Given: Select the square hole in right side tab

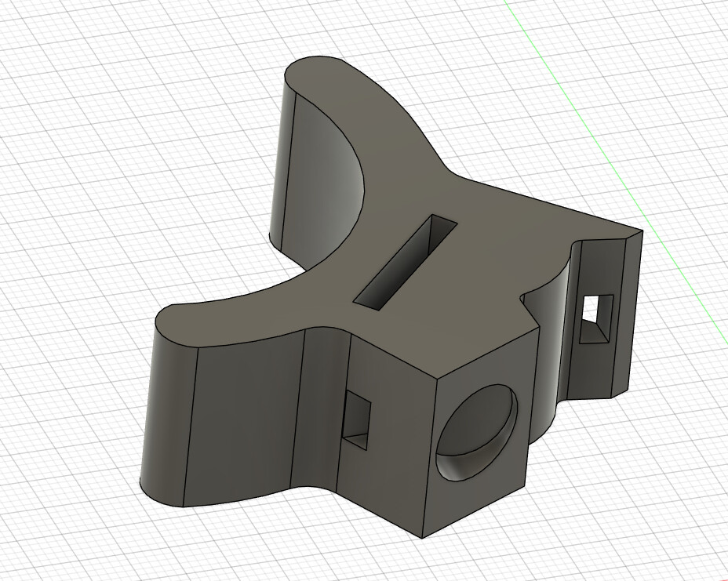Looking at the screenshot, I should (596, 319).
